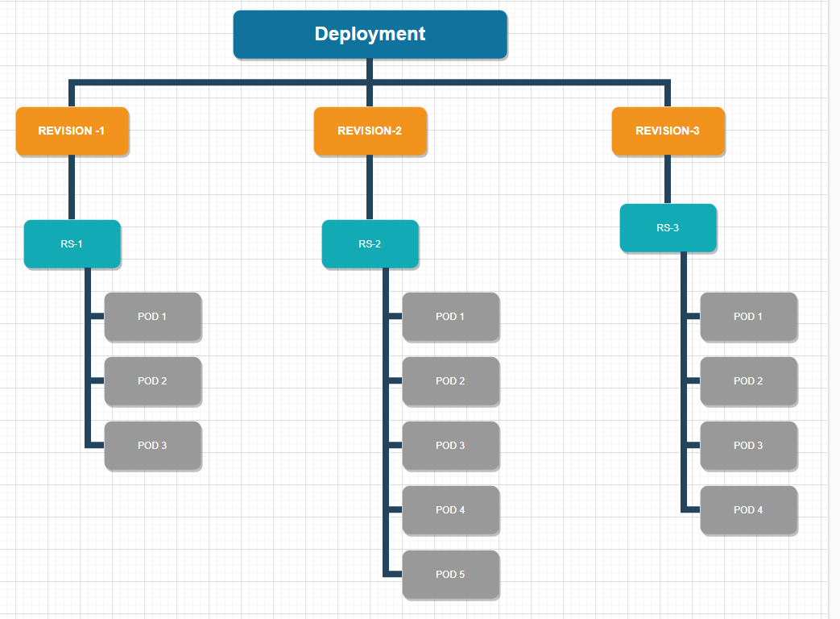Click POD 2 under RS-3
This screenshot has width=840, height=619.
(749, 381)
